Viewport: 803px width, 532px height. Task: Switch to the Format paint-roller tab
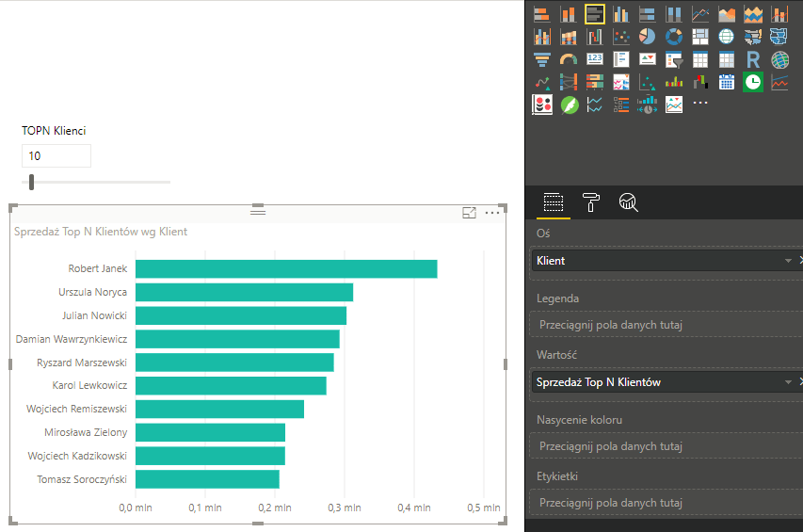pos(591,202)
